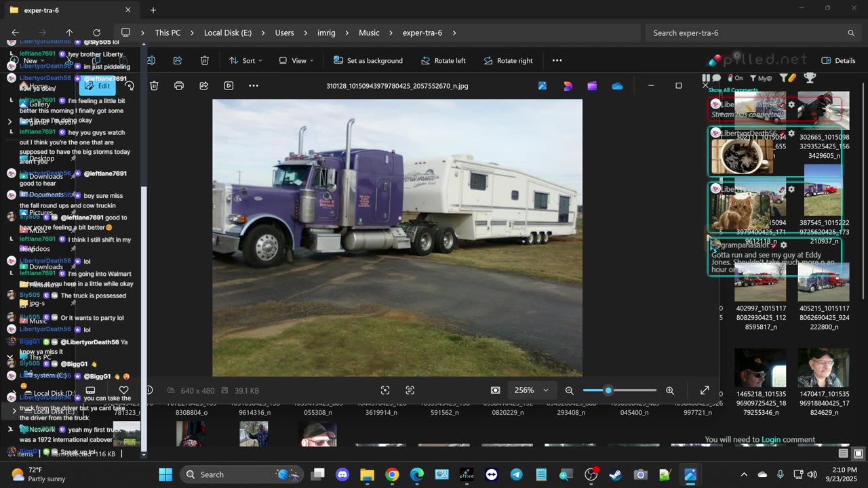The height and width of the screenshot is (488, 868).
Task: Navigate to 'This PC' breadcrumb
Action: click(x=167, y=33)
